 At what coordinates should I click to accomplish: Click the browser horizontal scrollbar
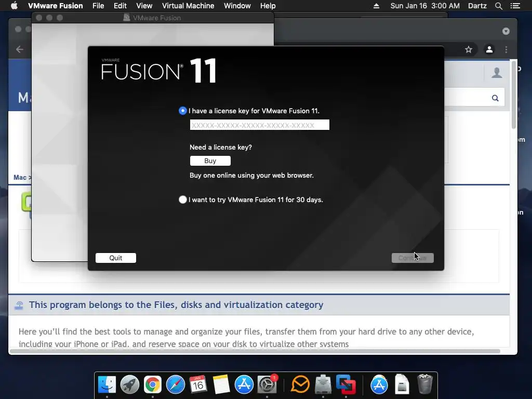coord(255,351)
